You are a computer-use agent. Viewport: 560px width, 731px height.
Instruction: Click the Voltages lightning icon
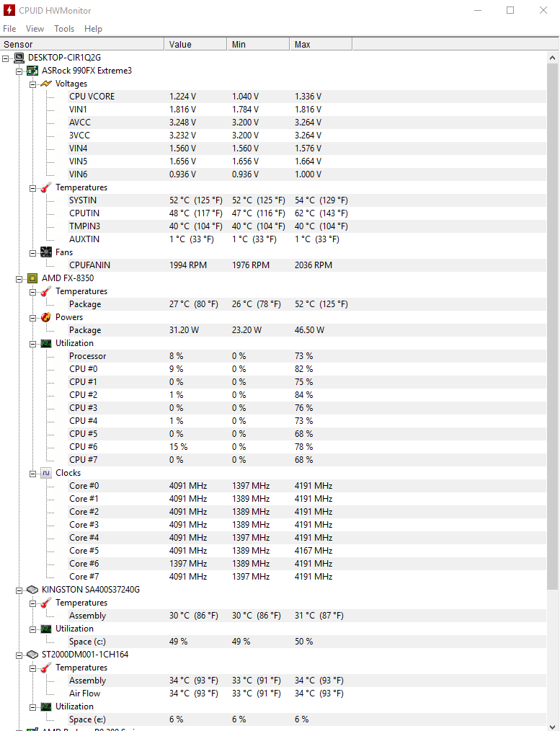click(45, 84)
